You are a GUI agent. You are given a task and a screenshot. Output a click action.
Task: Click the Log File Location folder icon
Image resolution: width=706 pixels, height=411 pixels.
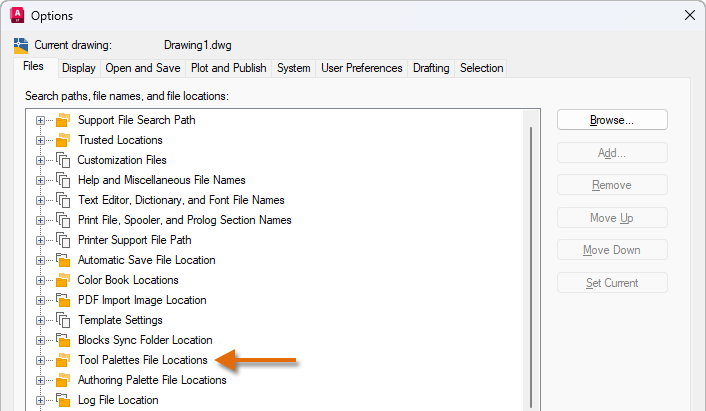pos(64,400)
